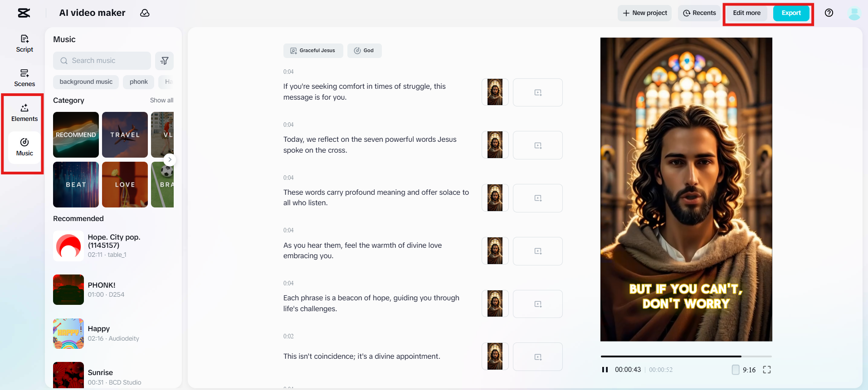Image resolution: width=868 pixels, height=390 pixels.
Task: Open the help question mark icon
Action: click(829, 13)
